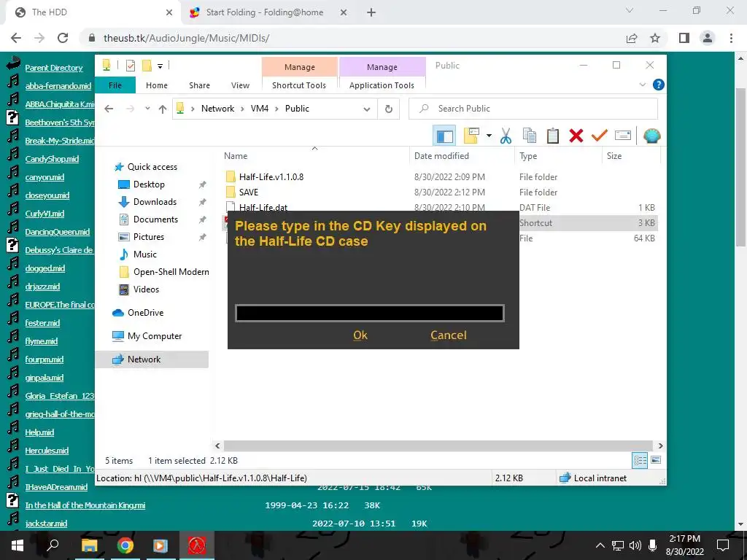Image resolution: width=747 pixels, height=560 pixels.
Task: Refresh the Public folder view
Action: (389, 109)
